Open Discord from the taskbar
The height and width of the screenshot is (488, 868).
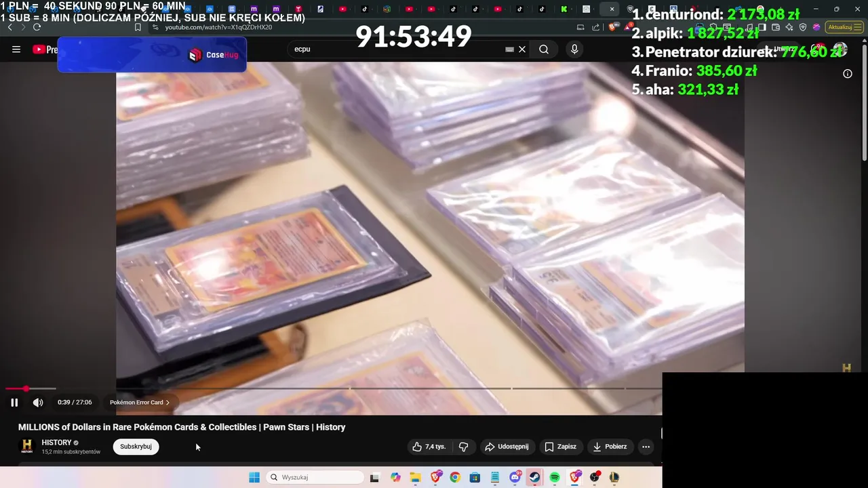(515, 477)
